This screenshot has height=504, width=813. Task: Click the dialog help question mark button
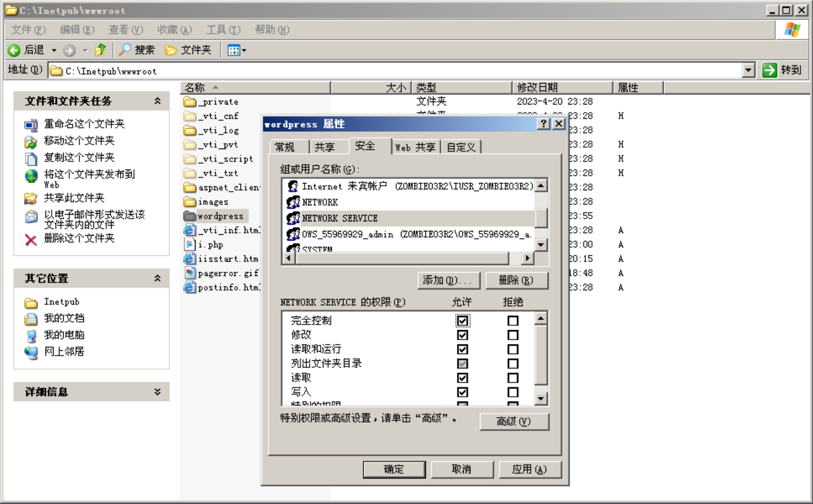tap(543, 124)
